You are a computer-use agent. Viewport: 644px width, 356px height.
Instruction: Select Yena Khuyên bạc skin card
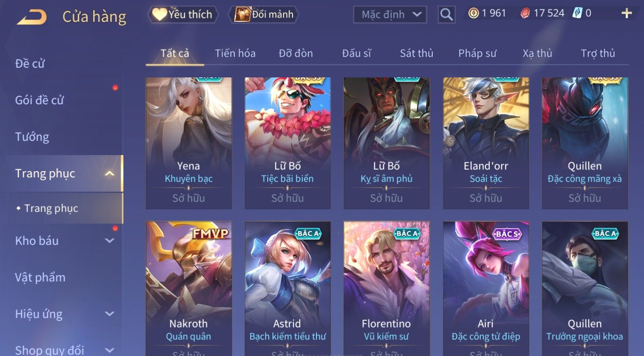tap(189, 143)
